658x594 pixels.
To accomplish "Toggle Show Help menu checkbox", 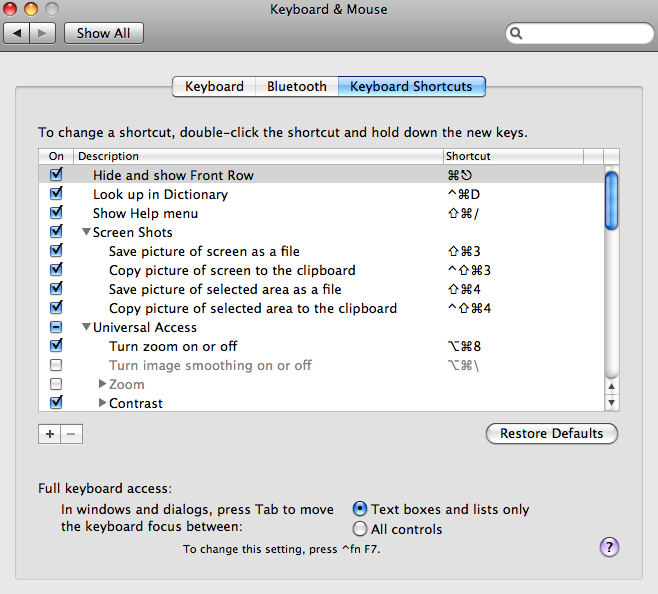I will click(56, 212).
